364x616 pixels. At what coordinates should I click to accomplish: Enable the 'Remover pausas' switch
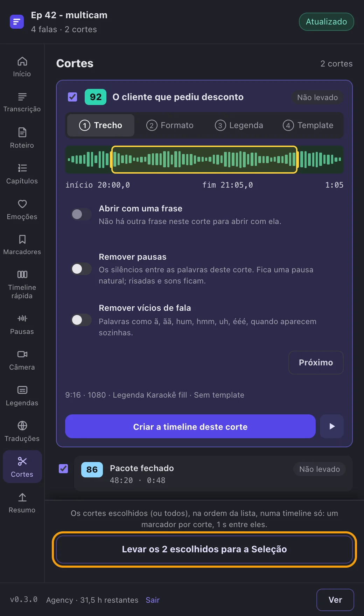point(81,269)
